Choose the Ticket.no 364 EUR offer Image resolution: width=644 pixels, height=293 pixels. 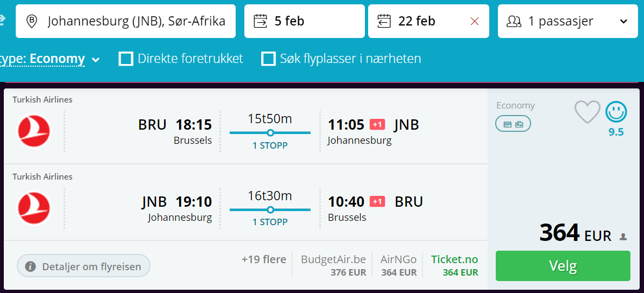pos(454,265)
